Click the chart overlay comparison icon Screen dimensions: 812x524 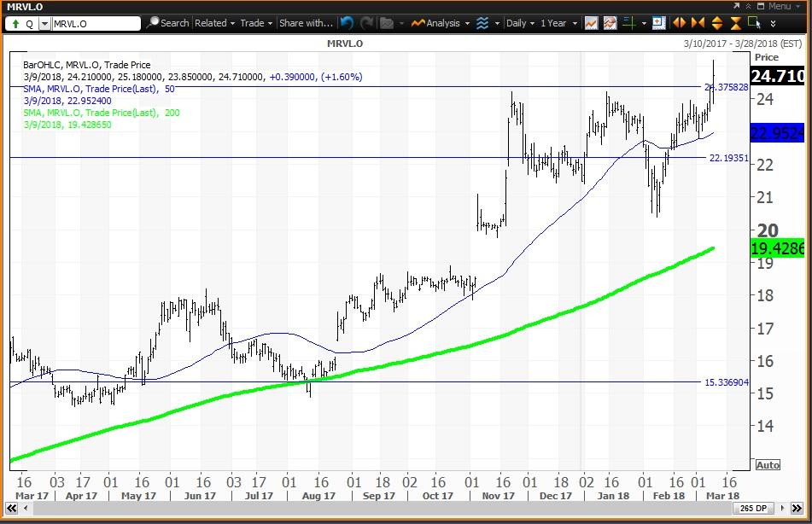[610, 23]
